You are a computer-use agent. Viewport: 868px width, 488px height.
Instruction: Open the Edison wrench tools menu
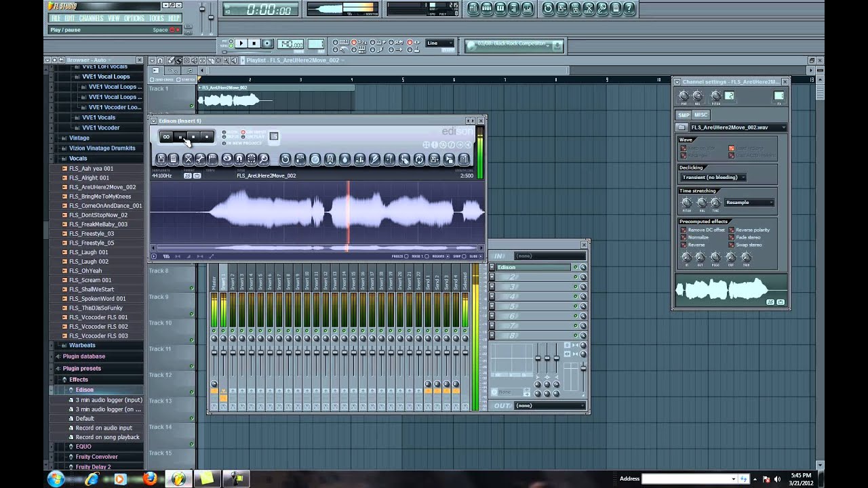(200, 159)
